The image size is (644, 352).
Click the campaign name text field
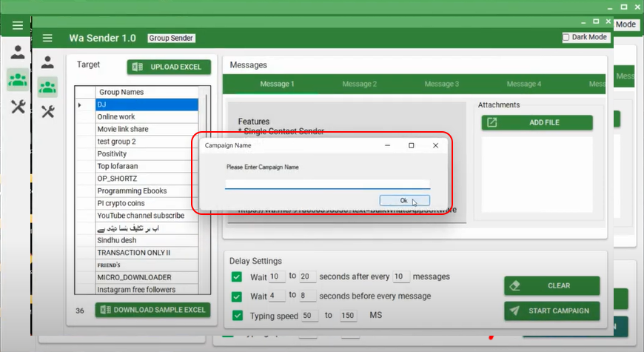[327, 183]
